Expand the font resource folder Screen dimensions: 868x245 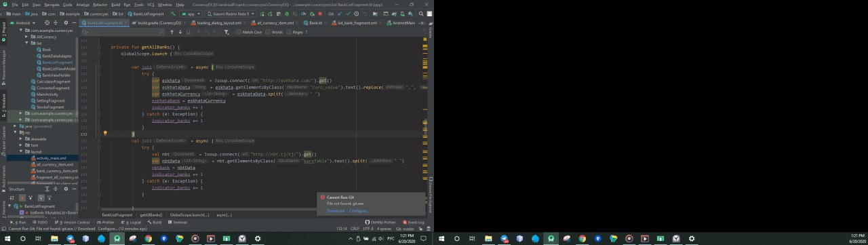tap(21, 145)
